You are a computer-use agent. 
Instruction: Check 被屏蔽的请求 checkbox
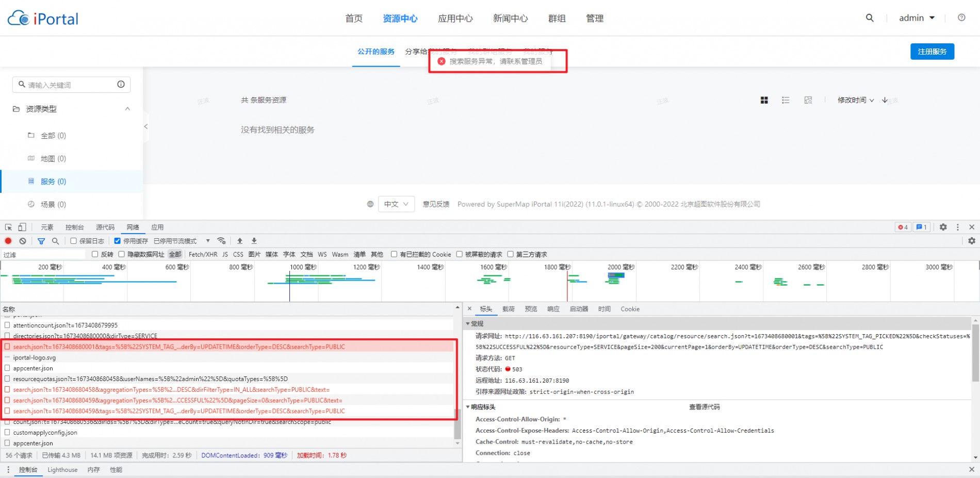459,254
